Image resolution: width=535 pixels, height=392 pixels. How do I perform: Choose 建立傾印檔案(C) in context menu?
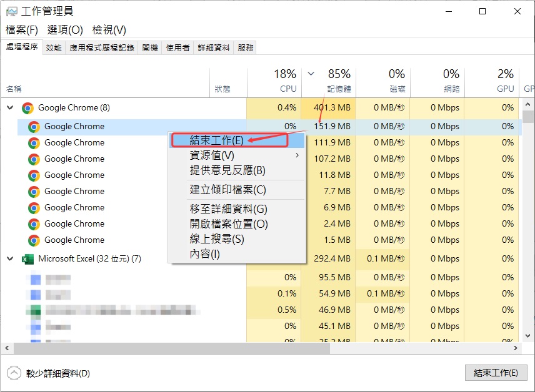pyautogui.click(x=237, y=190)
